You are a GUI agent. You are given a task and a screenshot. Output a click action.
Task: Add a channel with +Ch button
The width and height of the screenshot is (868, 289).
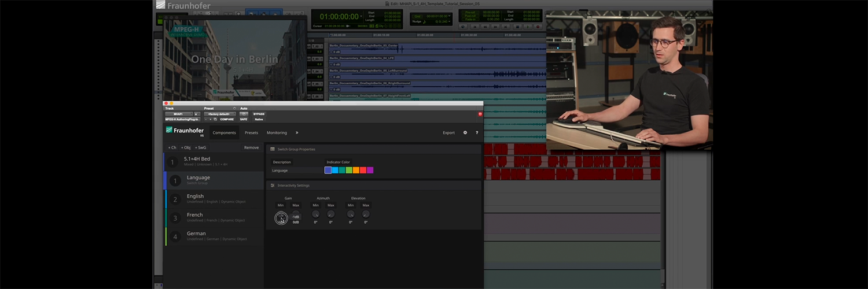click(172, 147)
